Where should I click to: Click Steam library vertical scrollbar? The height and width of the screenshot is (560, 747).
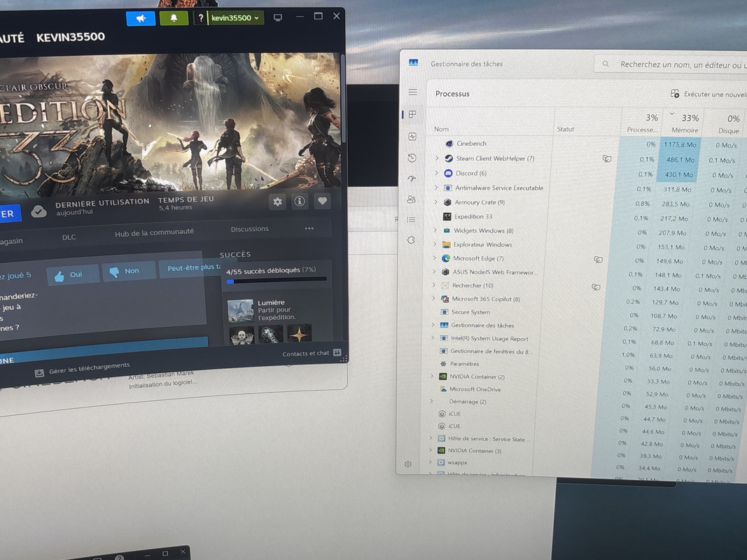pos(342,97)
